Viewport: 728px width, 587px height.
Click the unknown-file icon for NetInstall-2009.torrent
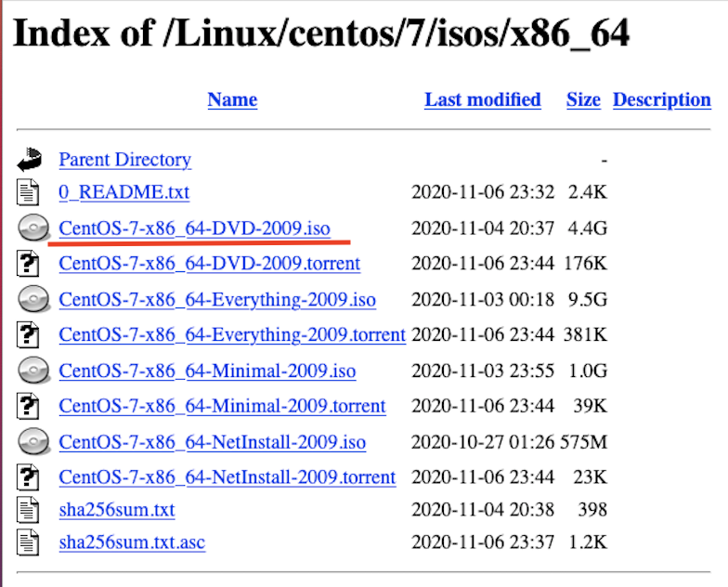(28, 477)
